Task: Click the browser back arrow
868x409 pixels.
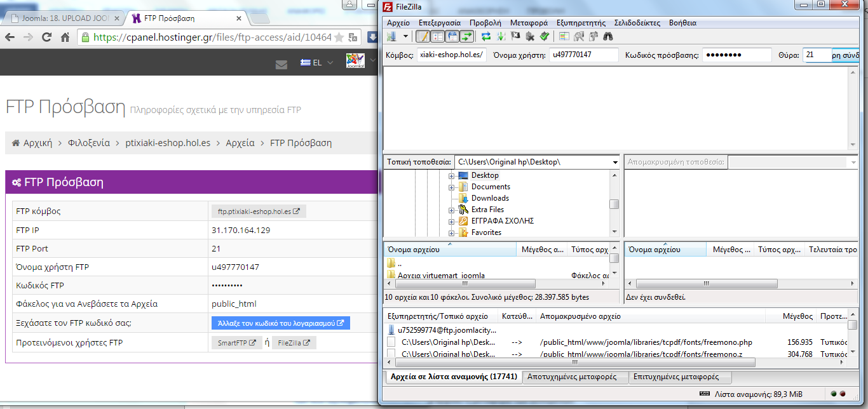Action: click(10, 37)
